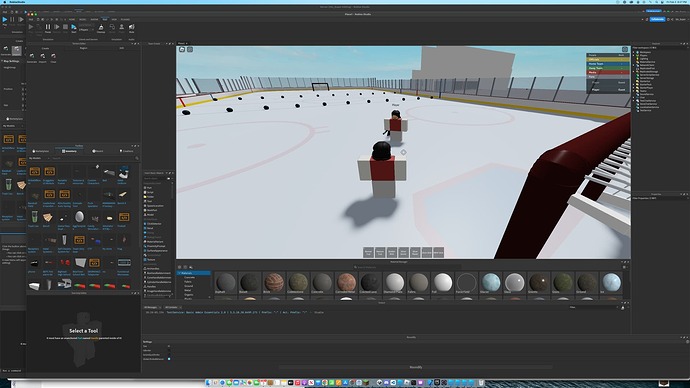Image resolution: width=690 pixels, height=388 pixels.
Task: Collapse the Materials category tree
Action: (x=180, y=273)
